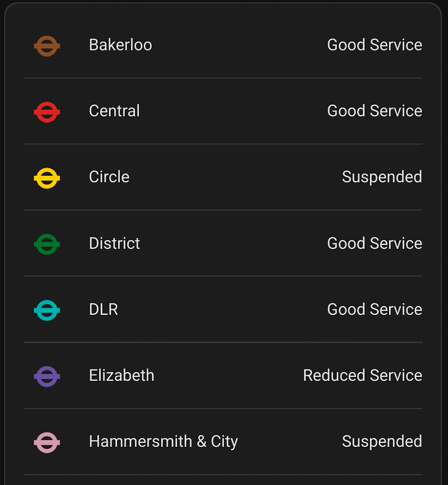Click Bakerloo's Good Service status

(x=374, y=45)
